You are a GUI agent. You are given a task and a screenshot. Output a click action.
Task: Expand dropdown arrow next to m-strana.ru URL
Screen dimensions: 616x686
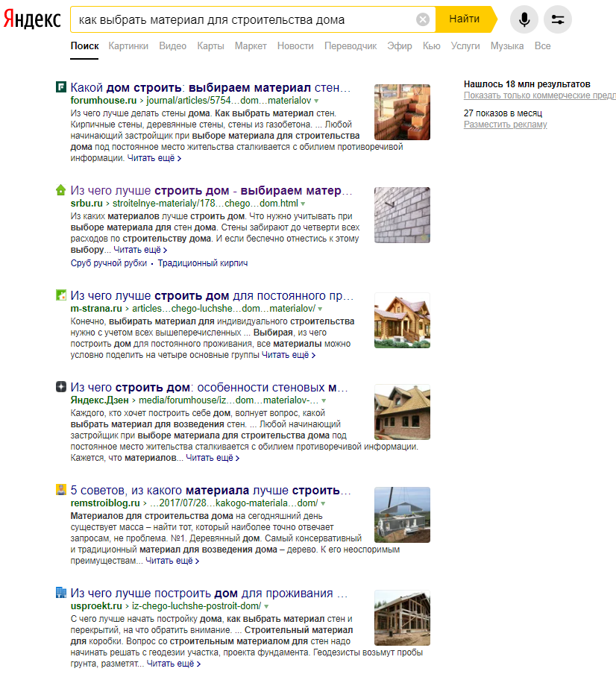click(x=320, y=309)
